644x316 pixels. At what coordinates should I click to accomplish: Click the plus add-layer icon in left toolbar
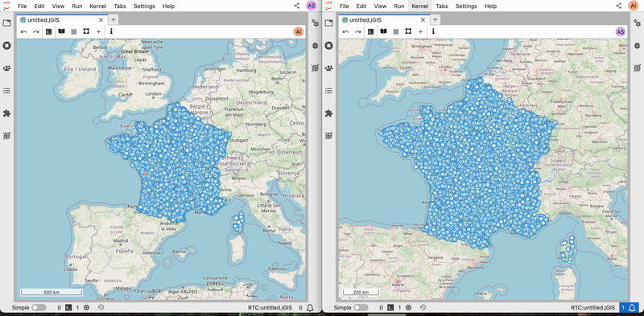pos(98,31)
